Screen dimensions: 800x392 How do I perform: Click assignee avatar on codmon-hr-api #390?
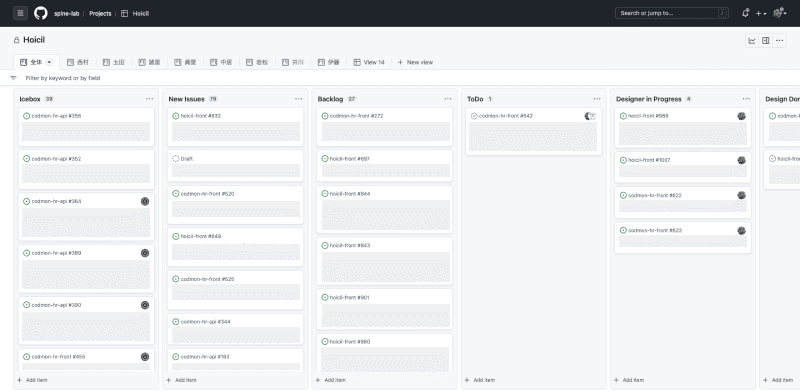(x=145, y=305)
